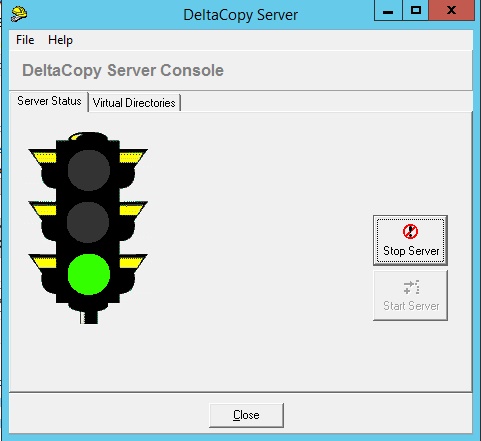Screen dimensions: 481x441
Task: Click the Stop Server button
Action: tap(410, 240)
